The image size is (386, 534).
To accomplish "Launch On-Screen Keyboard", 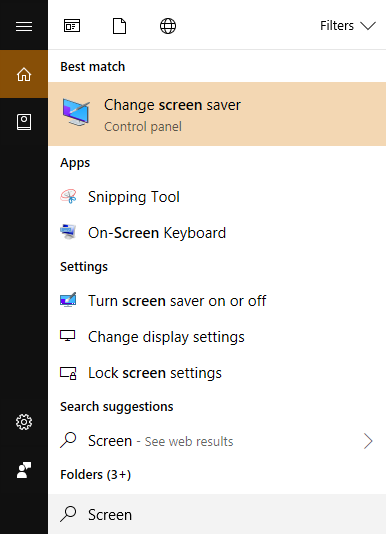I will (217, 233).
